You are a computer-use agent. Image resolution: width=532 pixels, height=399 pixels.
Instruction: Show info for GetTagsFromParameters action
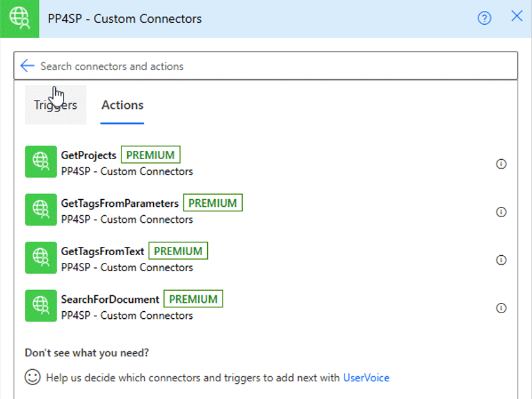coord(501,212)
